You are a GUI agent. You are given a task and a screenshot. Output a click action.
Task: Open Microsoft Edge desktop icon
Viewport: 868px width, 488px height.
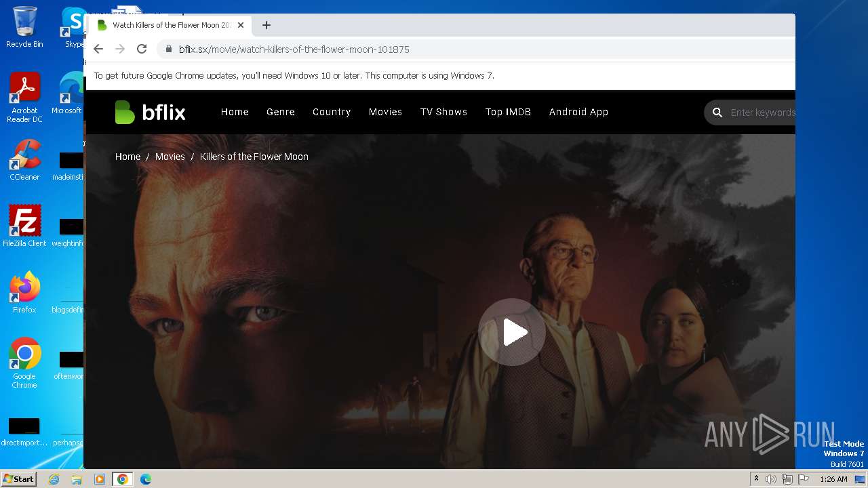tap(68, 94)
